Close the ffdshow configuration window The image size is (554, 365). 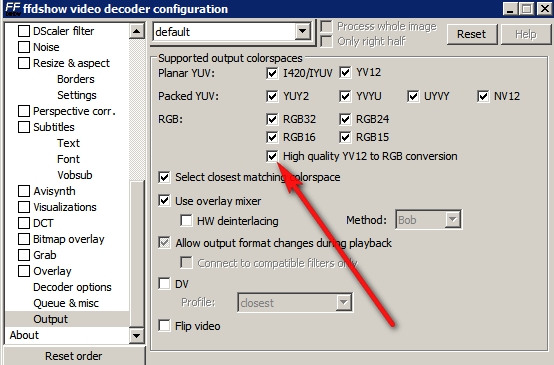pos(544,9)
